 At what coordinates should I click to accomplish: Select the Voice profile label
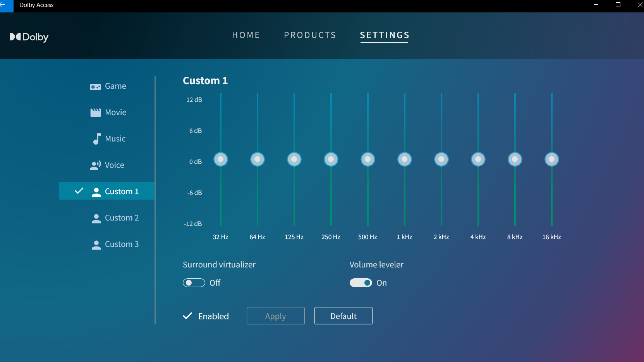(115, 165)
